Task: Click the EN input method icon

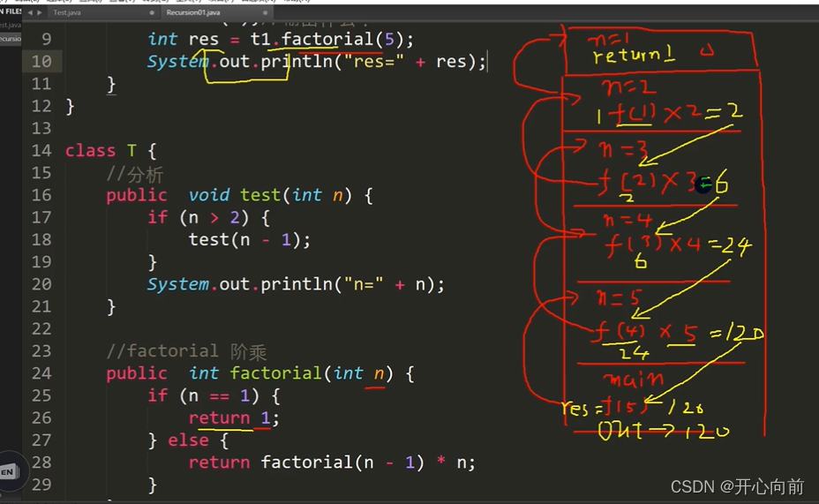Action: click(10, 471)
